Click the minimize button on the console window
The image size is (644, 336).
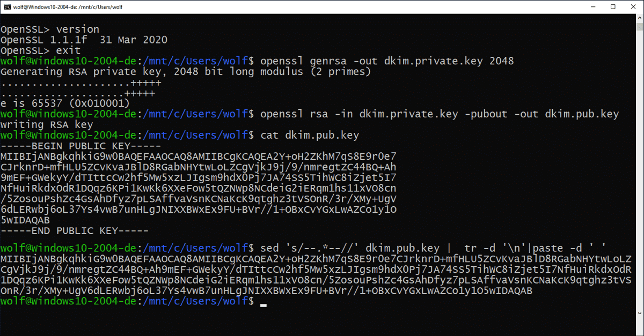point(593,6)
